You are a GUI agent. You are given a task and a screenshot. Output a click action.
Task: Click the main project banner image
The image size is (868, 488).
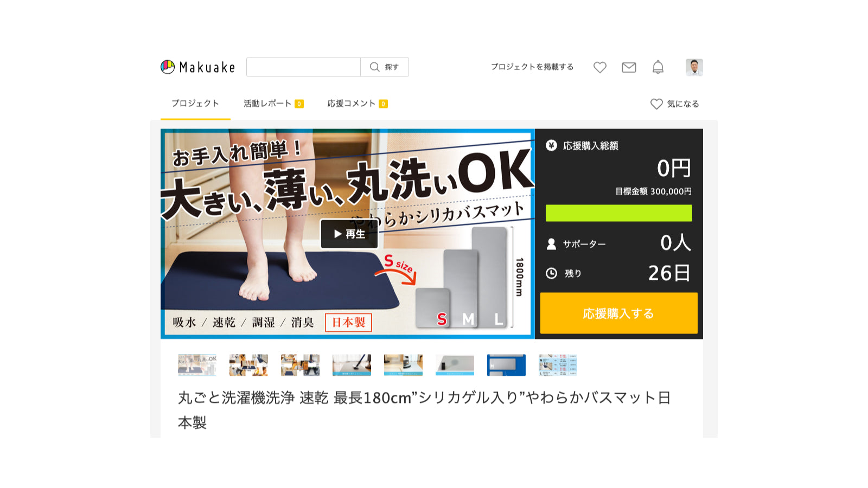pos(348,234)
